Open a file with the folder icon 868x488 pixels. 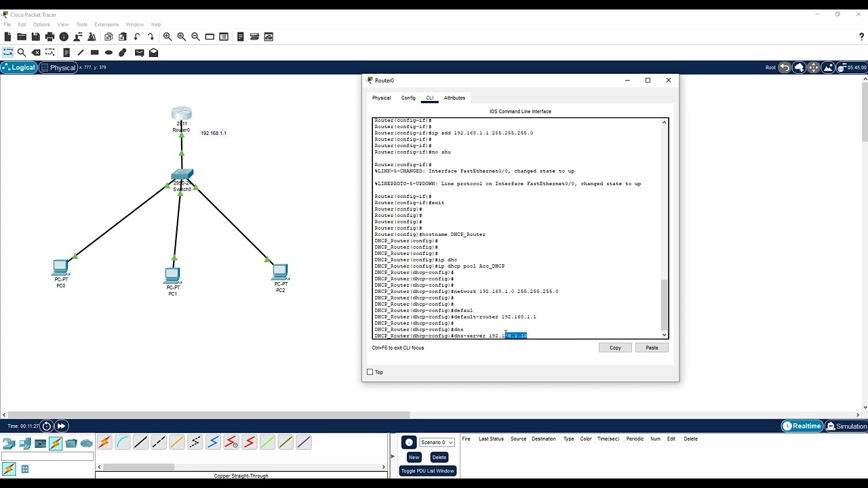click(x=22, y=37)
